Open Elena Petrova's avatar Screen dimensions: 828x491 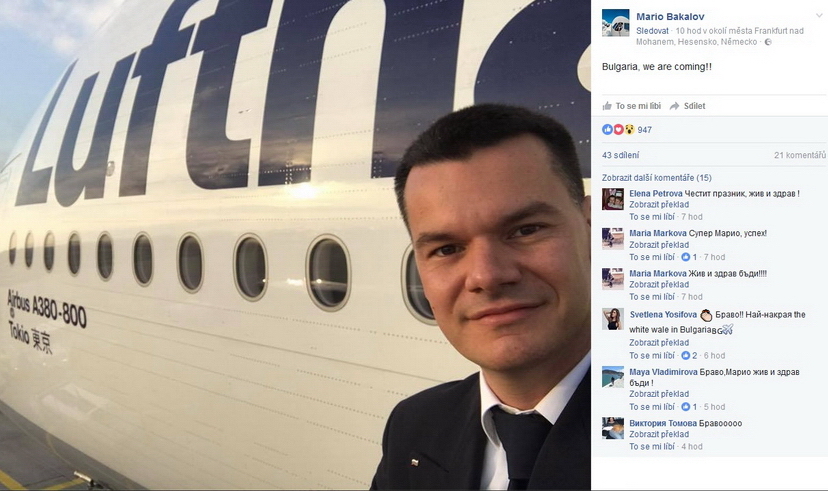(x=613, y=200)
